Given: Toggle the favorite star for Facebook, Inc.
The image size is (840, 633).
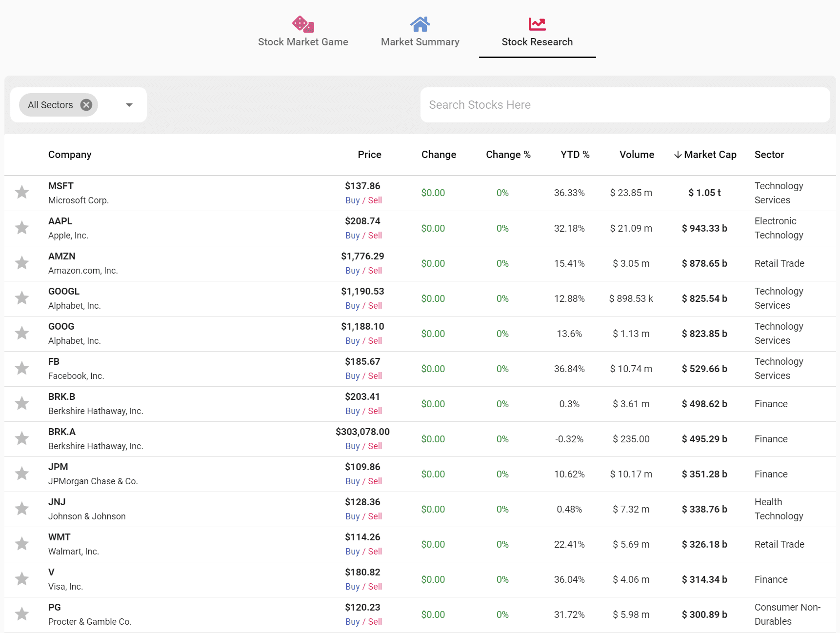Looking at the screenshot, I should 21,368.
